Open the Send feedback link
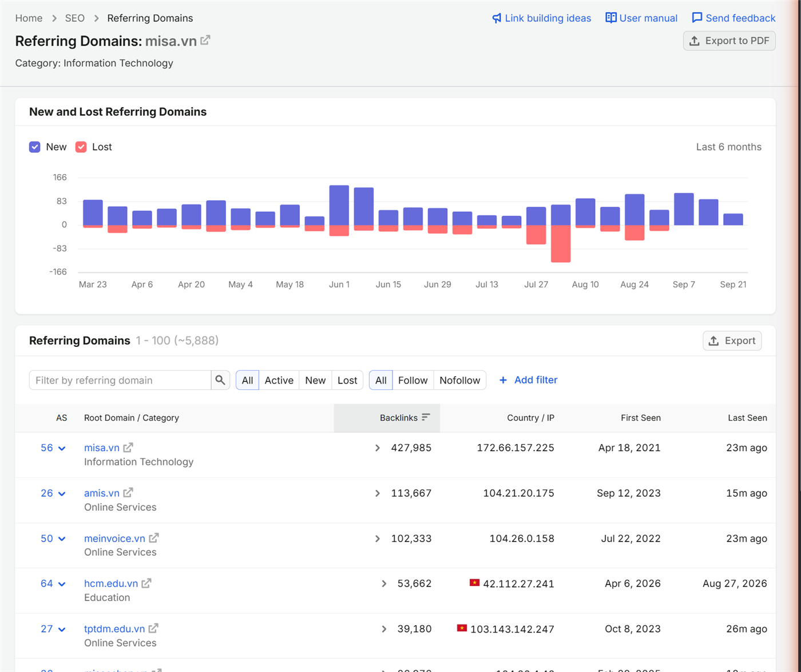 [733, 18]
